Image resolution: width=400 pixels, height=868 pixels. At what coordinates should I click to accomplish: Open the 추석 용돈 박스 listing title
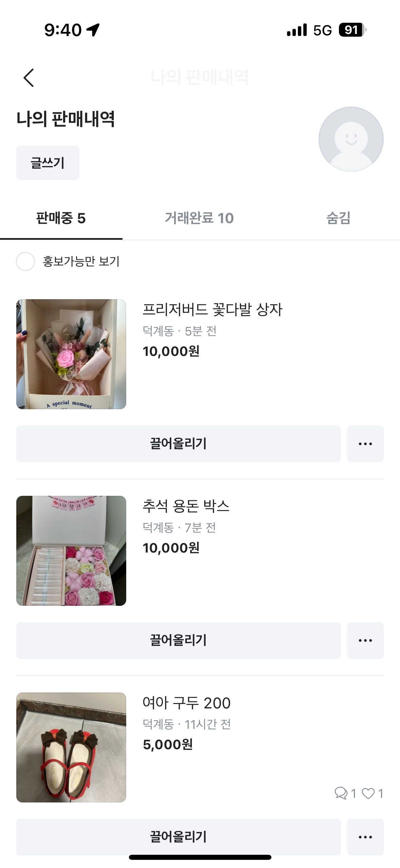186,506
